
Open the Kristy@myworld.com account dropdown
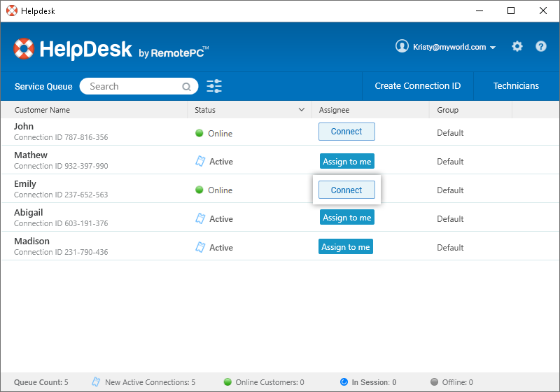[446, 47]
